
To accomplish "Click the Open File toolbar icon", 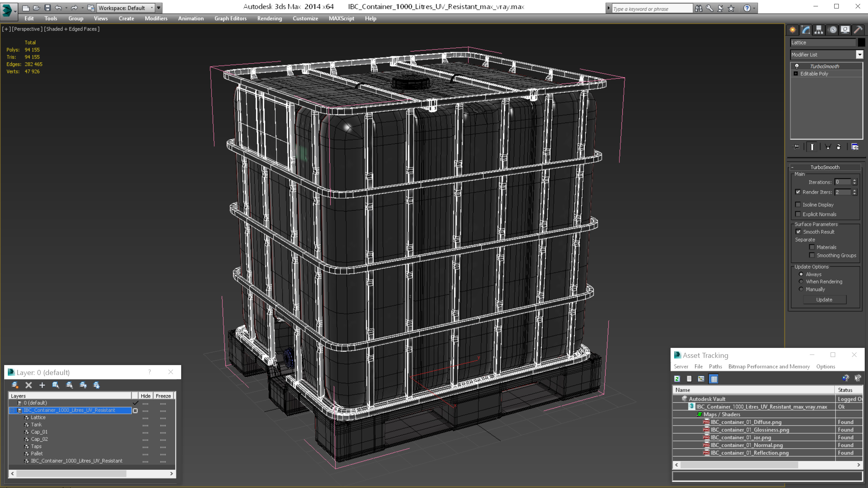I will 36,8.
